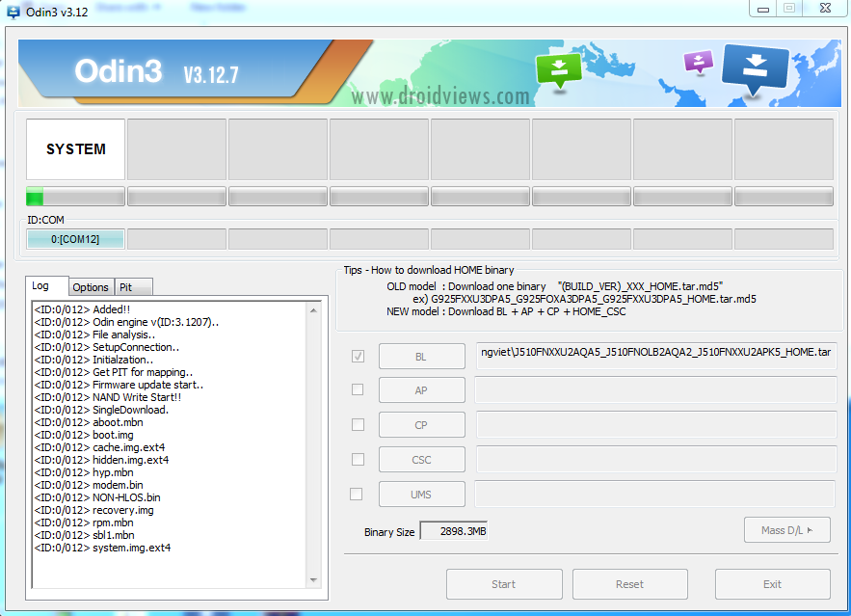The height and width of the screenshot is (616, 851).
Task: Click the 'Get PIT for mapping..' log line
Action: tap(114, 372)
